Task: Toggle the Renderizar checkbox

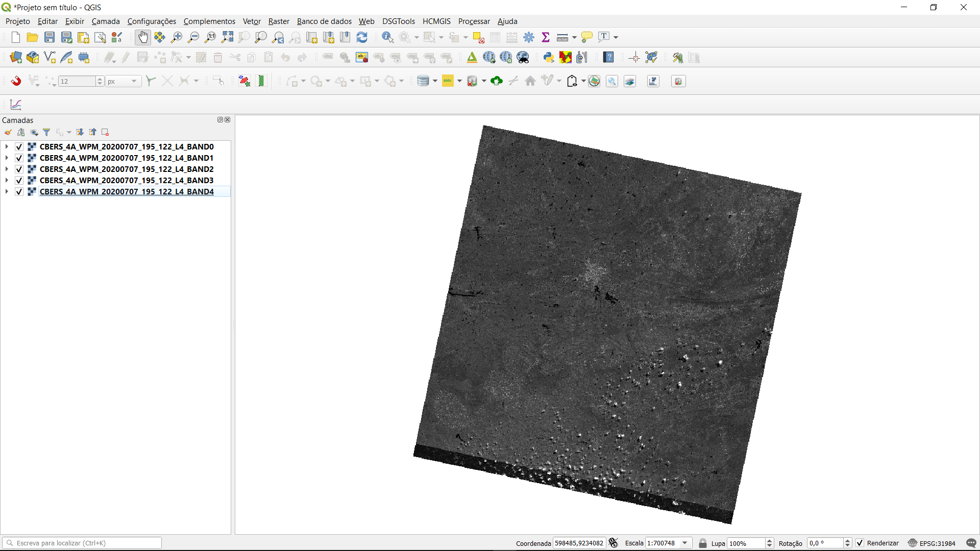Action: (x=860, y=543)
